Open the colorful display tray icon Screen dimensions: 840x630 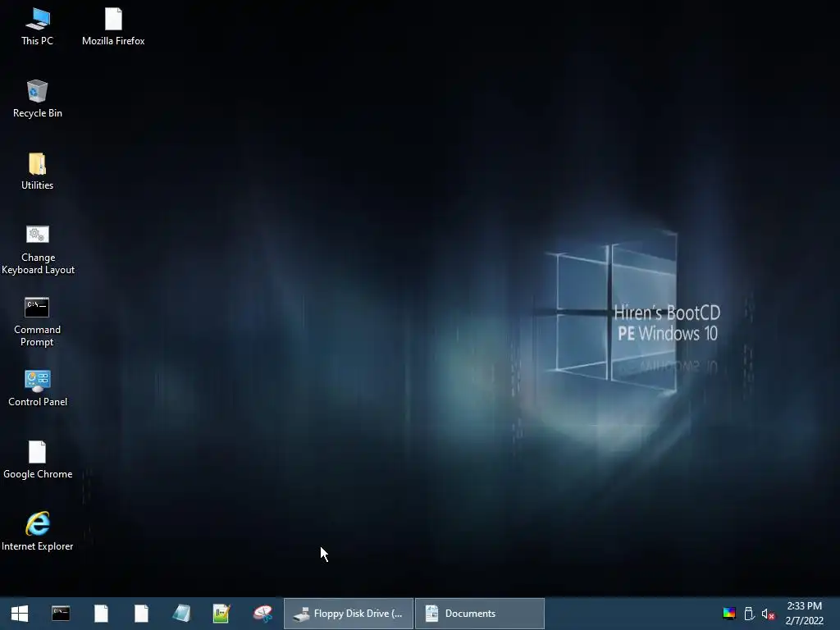coord(729,614)
